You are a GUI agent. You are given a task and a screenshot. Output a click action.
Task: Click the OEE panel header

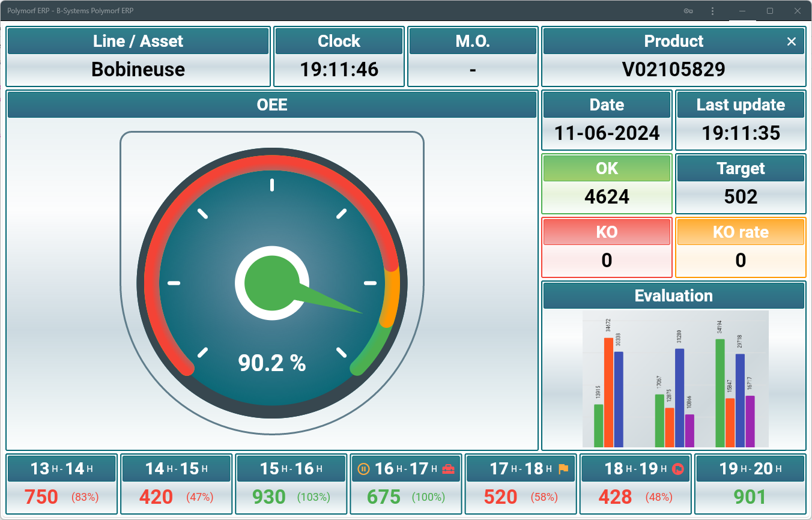pyautogui.click(x=272, y=104)
